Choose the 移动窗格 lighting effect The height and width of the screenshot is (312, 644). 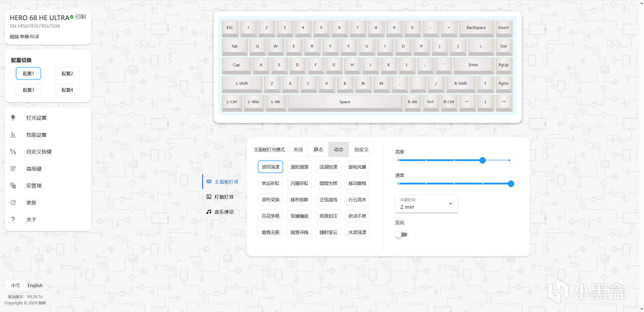357,183
